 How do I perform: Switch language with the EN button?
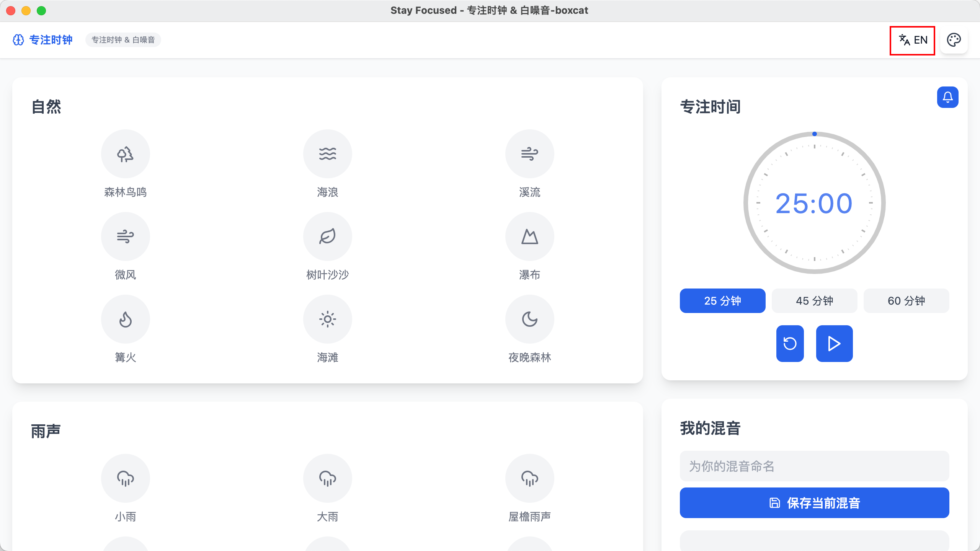913,40
